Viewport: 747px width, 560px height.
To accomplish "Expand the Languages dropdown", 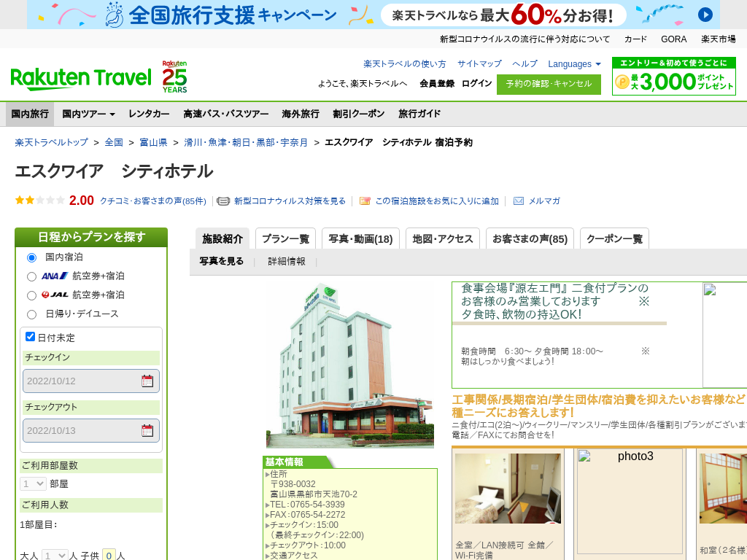I will point(574,64).
